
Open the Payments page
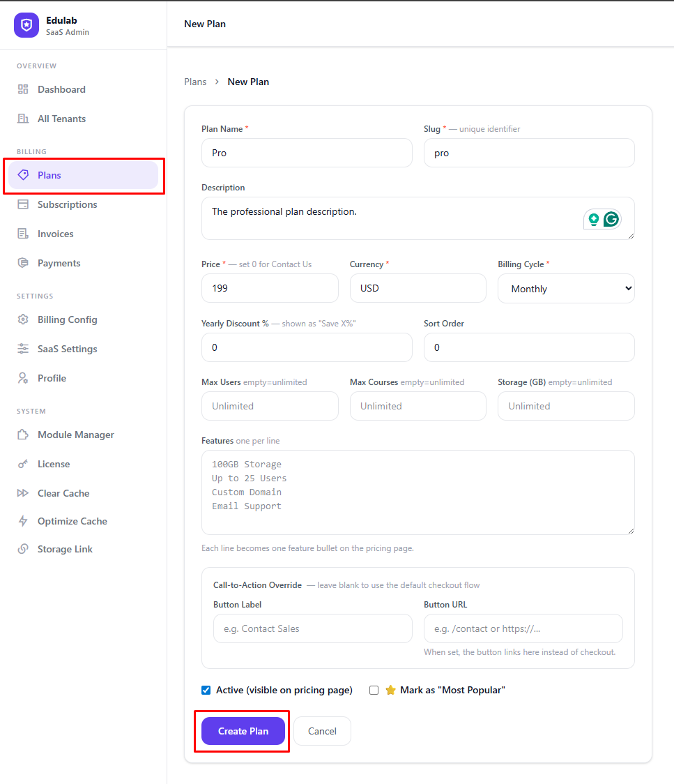tap(60, 263)
